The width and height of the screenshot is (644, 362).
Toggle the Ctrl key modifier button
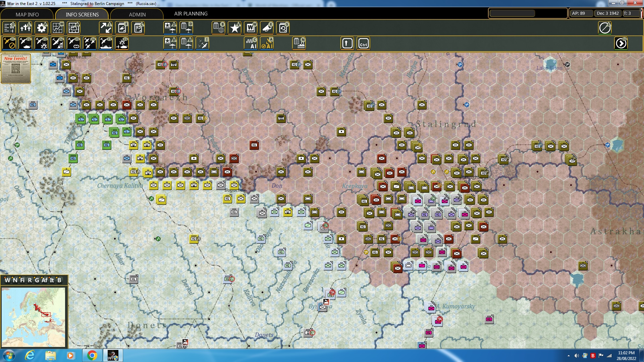pos(363,44)
